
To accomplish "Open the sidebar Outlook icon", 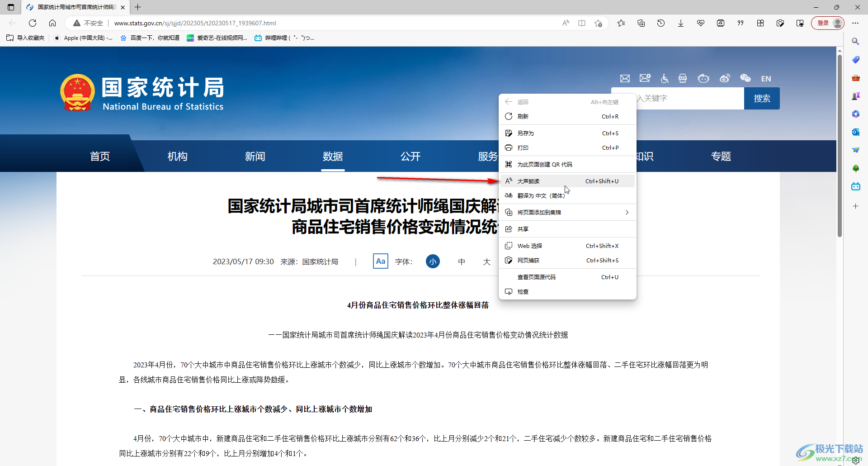I will [x=855, y=132].
